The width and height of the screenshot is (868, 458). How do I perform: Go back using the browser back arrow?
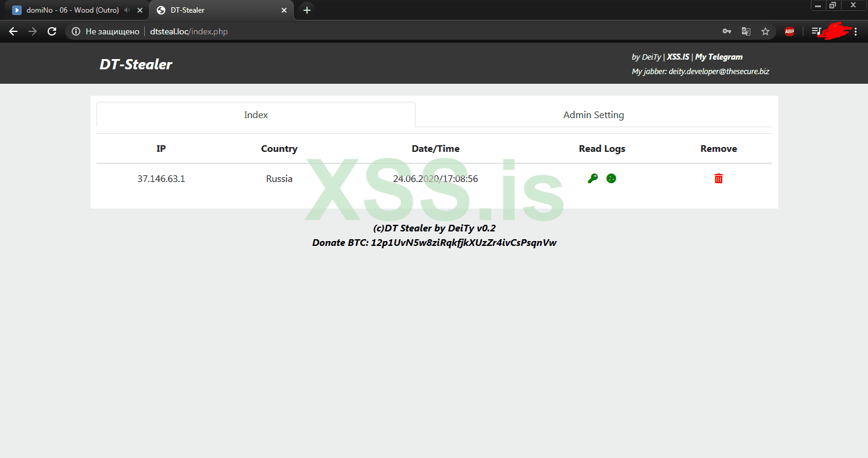pos(13,31)
